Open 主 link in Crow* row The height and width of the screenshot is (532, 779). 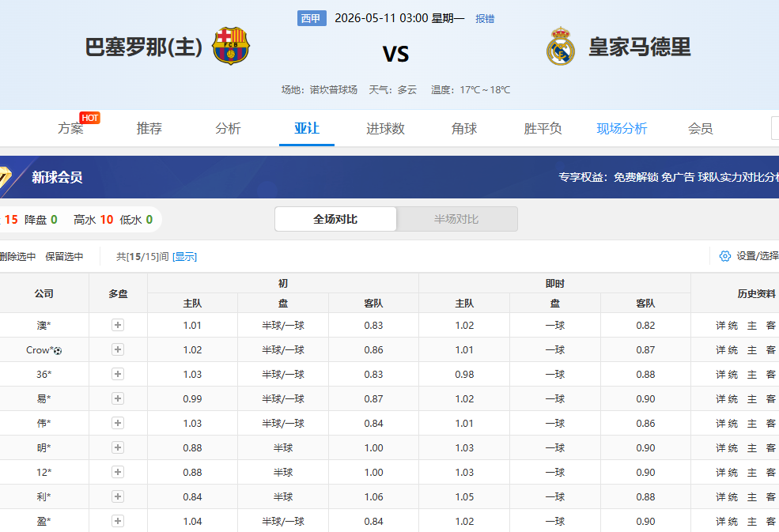752,349
